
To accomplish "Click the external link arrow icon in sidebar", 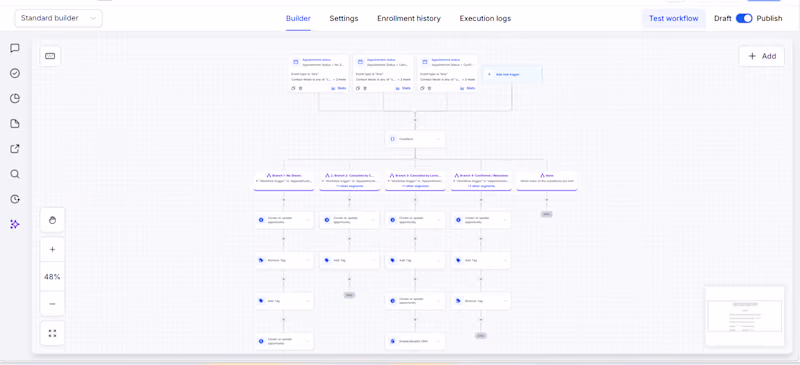I will point(15,149).
